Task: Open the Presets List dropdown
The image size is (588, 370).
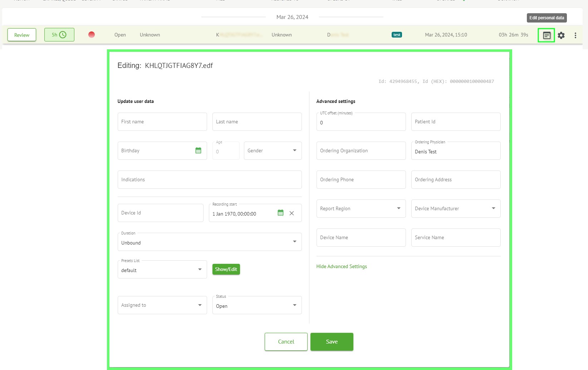Action: pos(162,270)
